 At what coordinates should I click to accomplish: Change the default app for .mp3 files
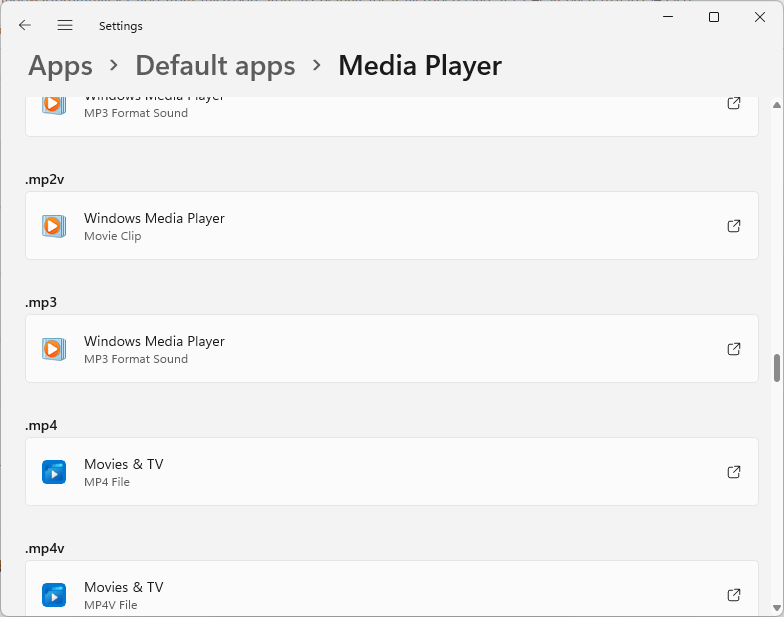pyautogui.click(x=392, y=348)
